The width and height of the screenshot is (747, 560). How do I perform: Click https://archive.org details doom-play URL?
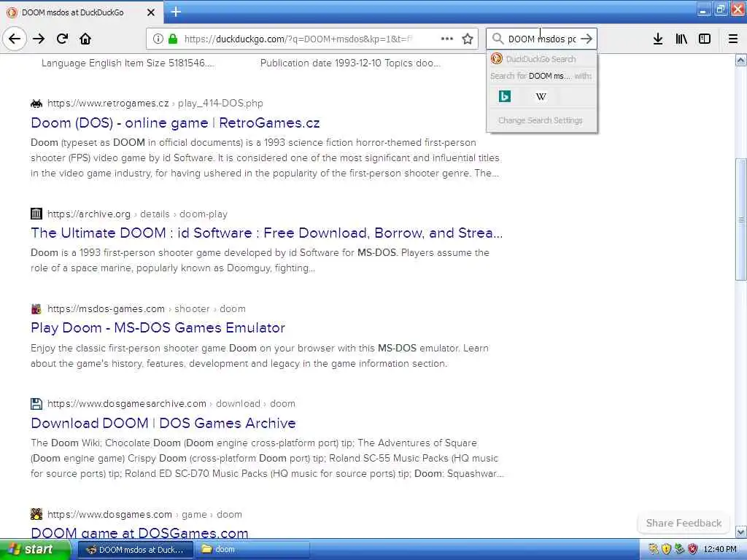[x=137, y=214]
